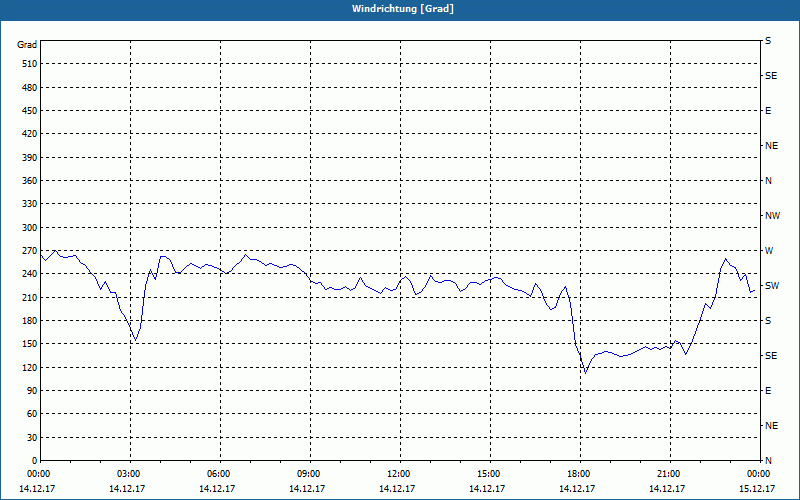Click the 14.12.17 date under 21:00
Screen dimensions: 800x500
coord(667,488)
